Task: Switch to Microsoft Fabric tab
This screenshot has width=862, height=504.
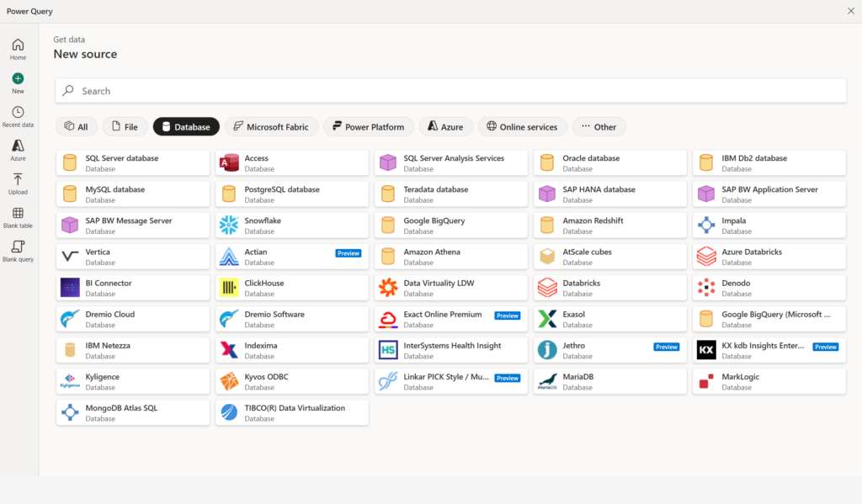Action: pos(272,126)
